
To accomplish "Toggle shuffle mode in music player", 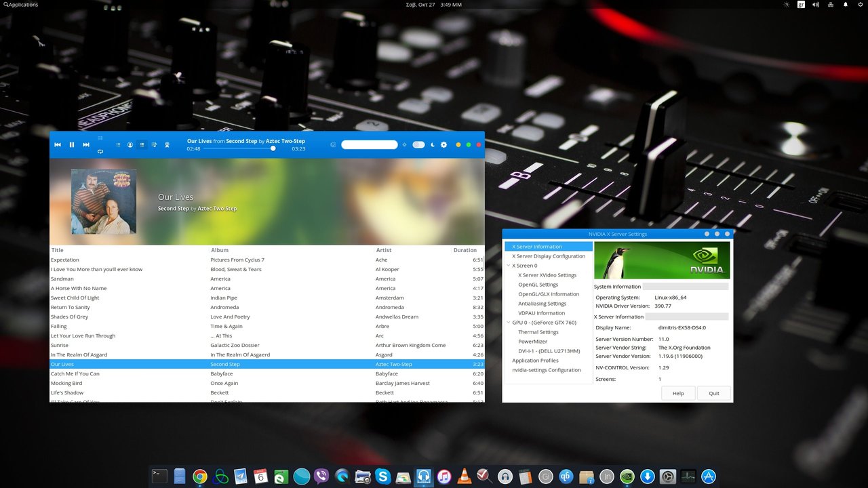I will (x=100, y=138).
